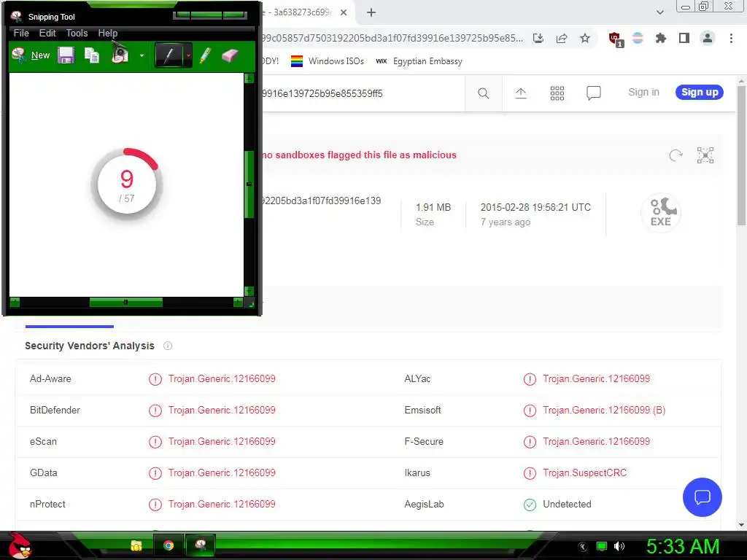Screen dimensions: 747x560
Task: Copy the snip to clipboard
Action: pyautogui.click(x=92, y=55)
